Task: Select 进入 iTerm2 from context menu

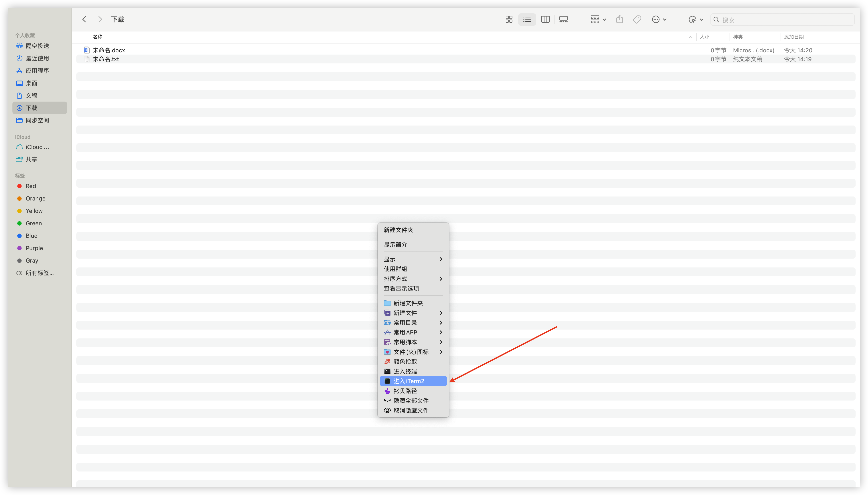Action: (x=408, y=381)
